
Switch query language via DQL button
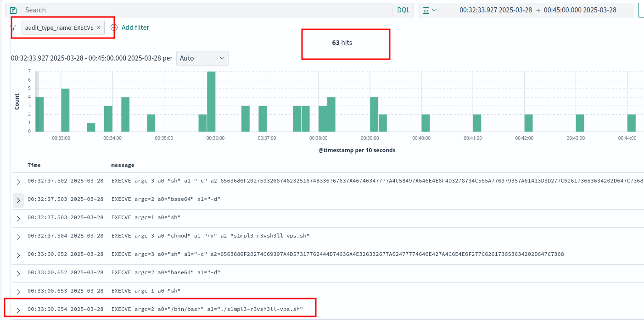(x=403, y=10)
